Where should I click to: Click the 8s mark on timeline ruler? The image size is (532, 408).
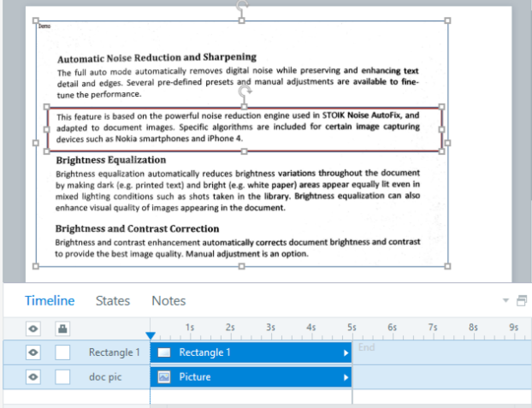(x=473, y=327)
